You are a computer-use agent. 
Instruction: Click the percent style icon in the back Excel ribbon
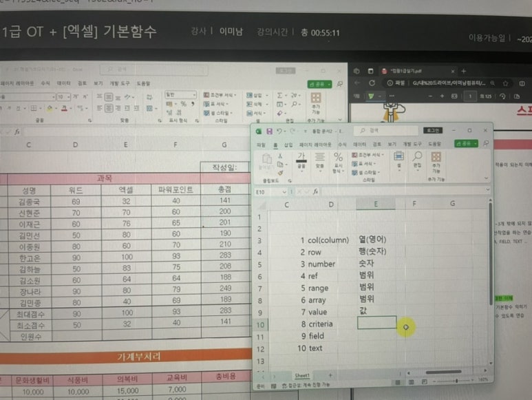point(184,103)
